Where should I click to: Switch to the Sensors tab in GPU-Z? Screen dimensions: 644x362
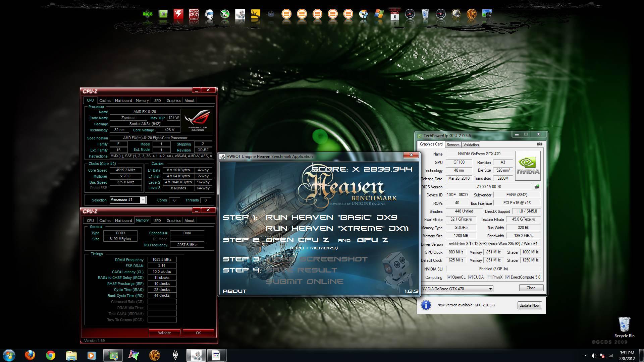(x=453, y=145)
